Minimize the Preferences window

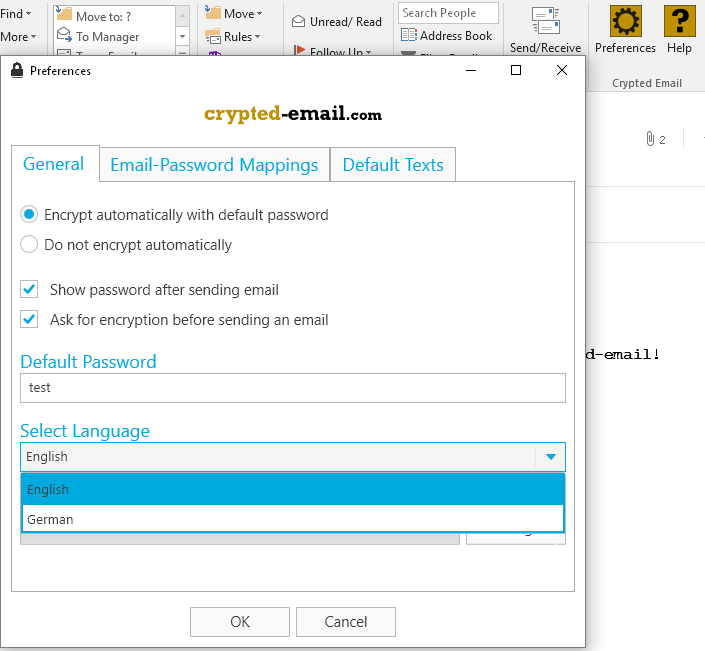click(x=471, y=70)
